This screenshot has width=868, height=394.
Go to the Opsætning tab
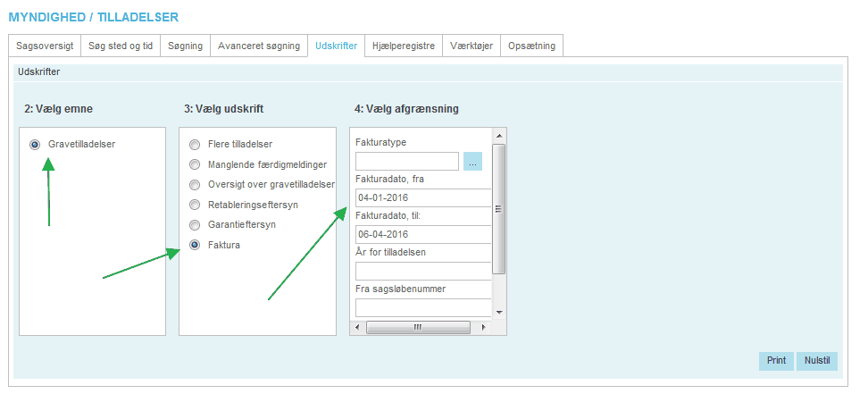pyautogui.click(x=531, y=46)
